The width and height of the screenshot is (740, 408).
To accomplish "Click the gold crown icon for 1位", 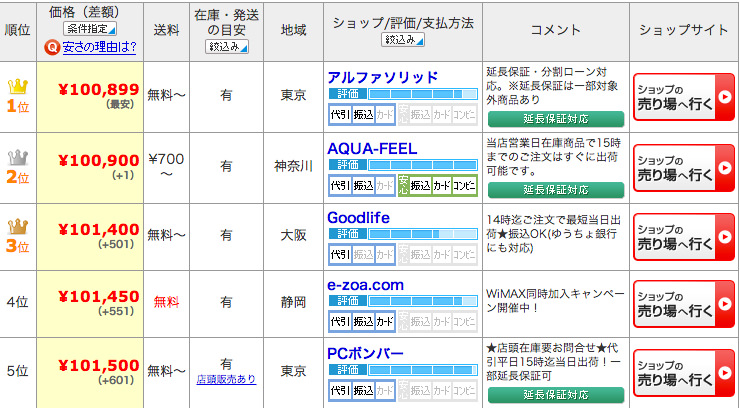I will pyautogui.click(x=18, y=86).
